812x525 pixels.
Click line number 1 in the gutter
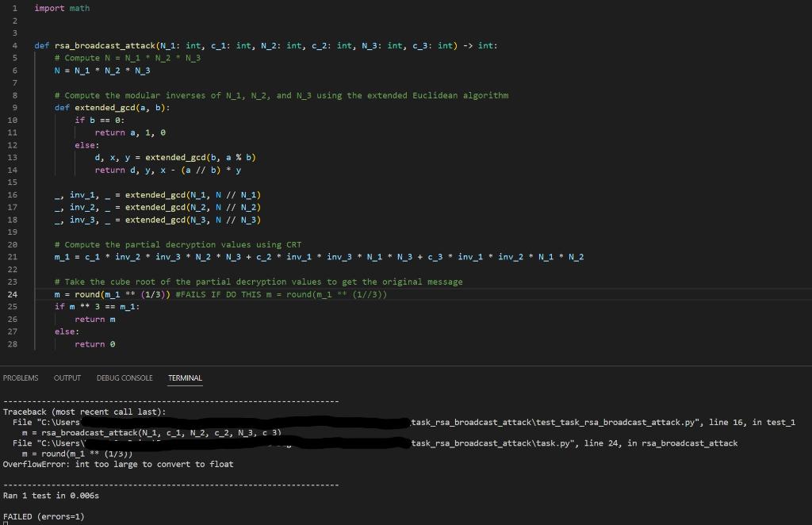[13, 7]
